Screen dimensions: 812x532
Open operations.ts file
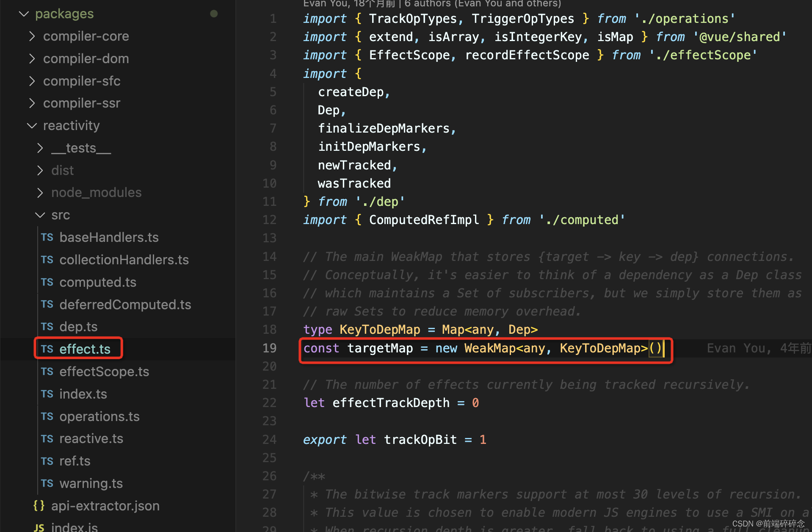[99, 417]
